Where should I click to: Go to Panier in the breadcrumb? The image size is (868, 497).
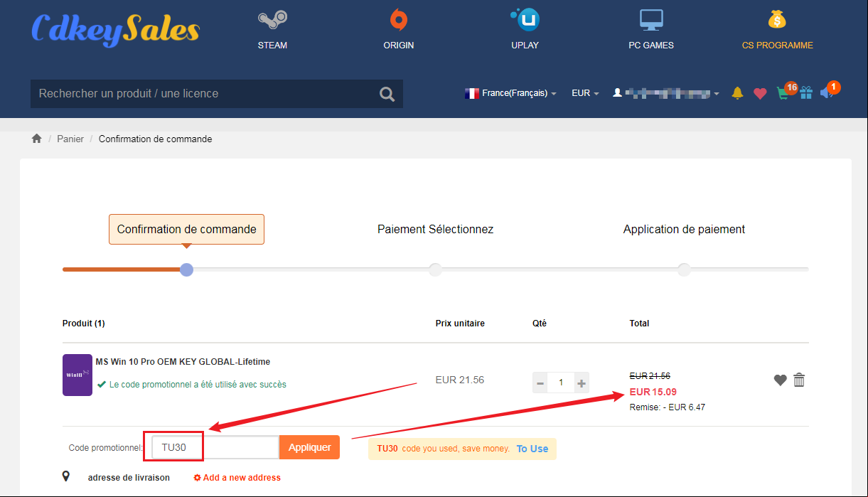[x=70, y=139]
